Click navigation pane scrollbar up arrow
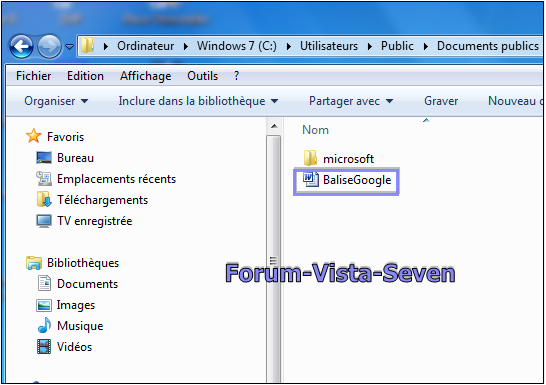 click(x=274, y=126)
